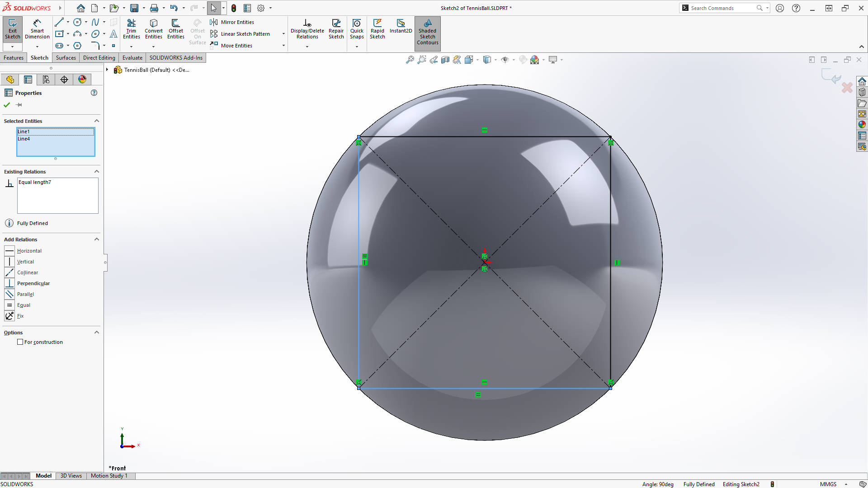The height and width of the screenshot is (488, 868).
Task: Select the Repair Sketch tool
Action: (336, 28)
